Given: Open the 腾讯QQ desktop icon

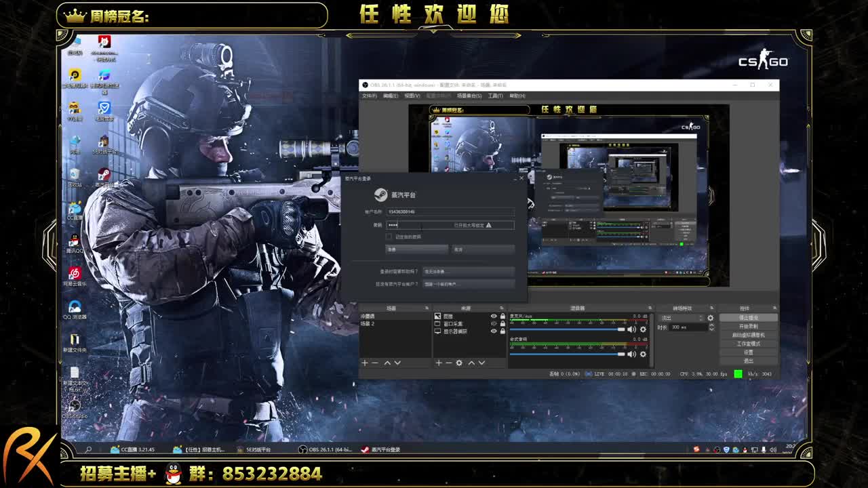Looking at the screenshot, I should point(75,244).
